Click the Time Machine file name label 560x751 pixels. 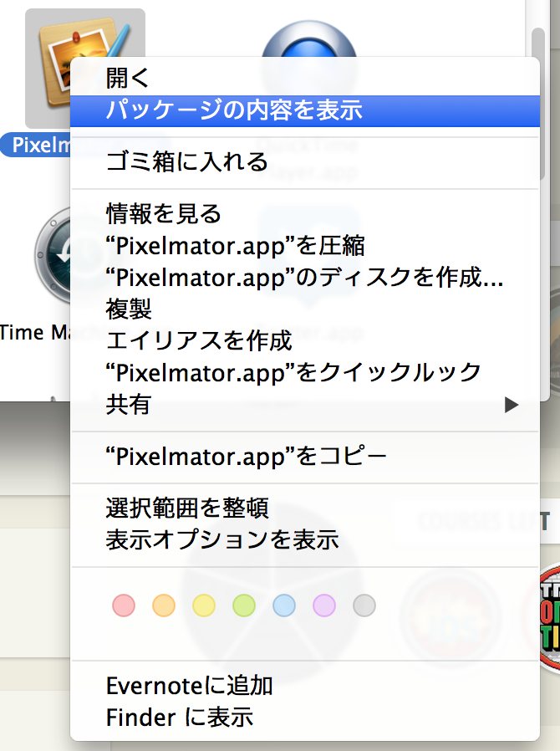tap(34, 332)
